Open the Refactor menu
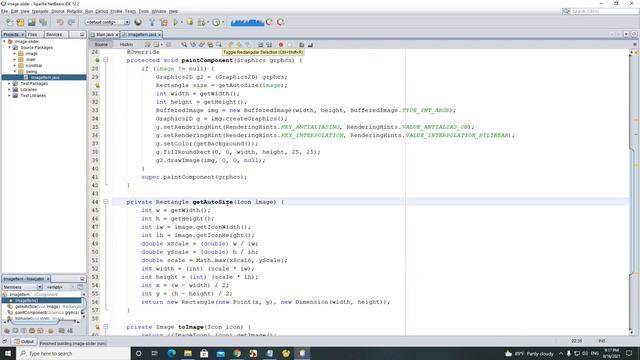 click(74, 11)
